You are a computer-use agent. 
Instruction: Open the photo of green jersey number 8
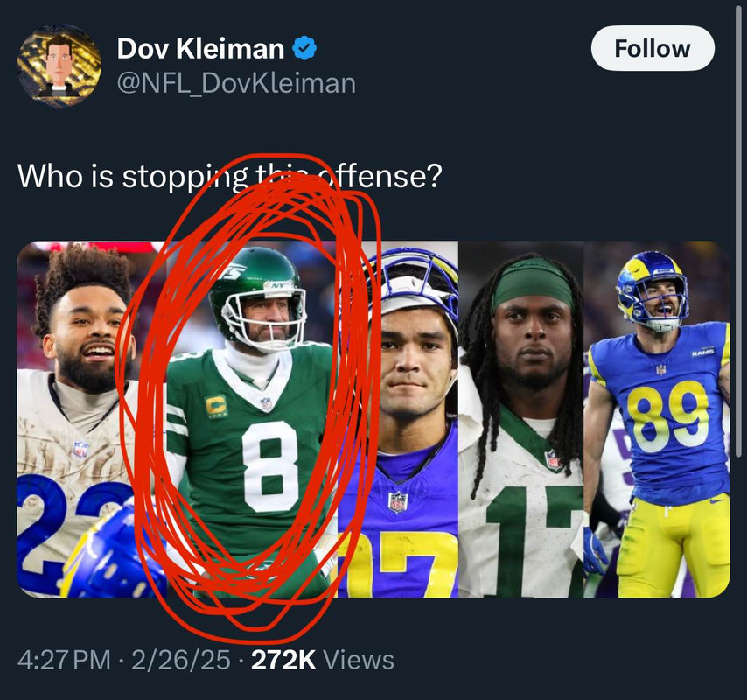pyautogui.click(x=254, y=420)
